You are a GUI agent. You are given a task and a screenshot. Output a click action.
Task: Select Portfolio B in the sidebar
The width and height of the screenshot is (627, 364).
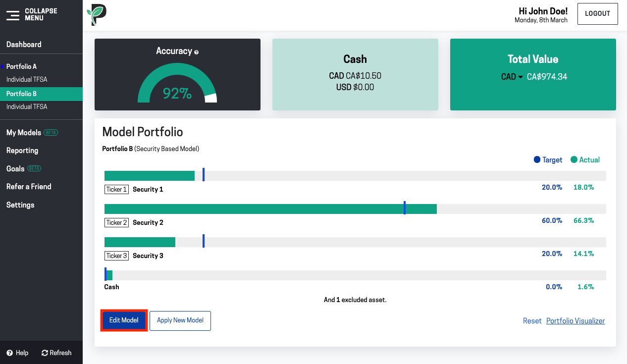pyautogui.click(x=41, y=94)
